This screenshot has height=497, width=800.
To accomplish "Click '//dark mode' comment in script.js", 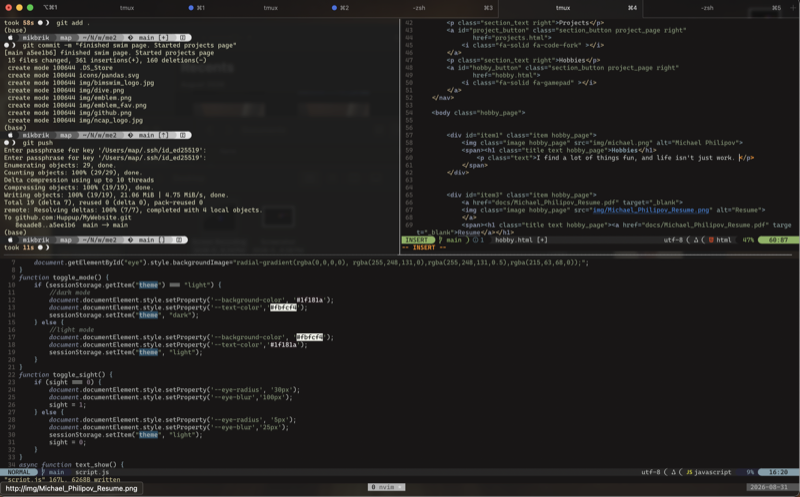I will pyautogui.click(x=69, y=292).
